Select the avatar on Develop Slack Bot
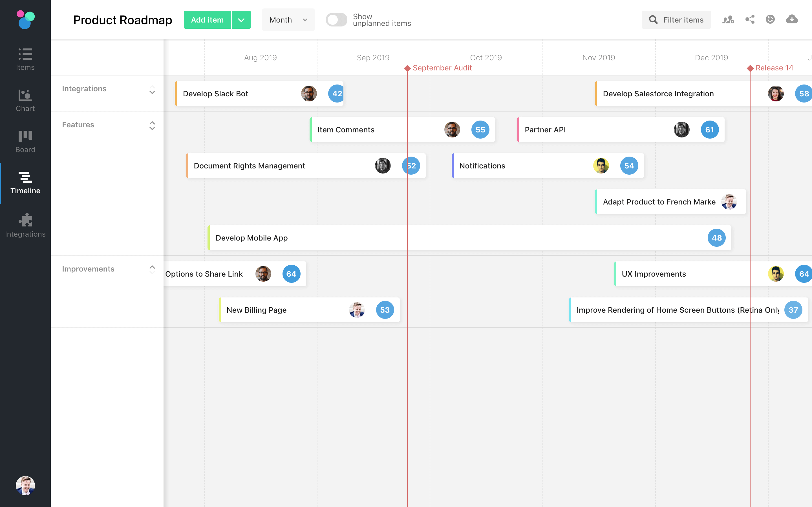Screen dimensions: 812x507 click(309, 94)
